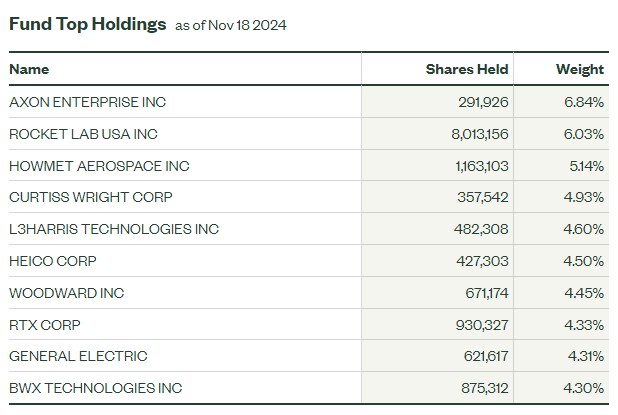
Task: Select BWX Technologies' 875,312 shares value
Action: click(485, 388)
